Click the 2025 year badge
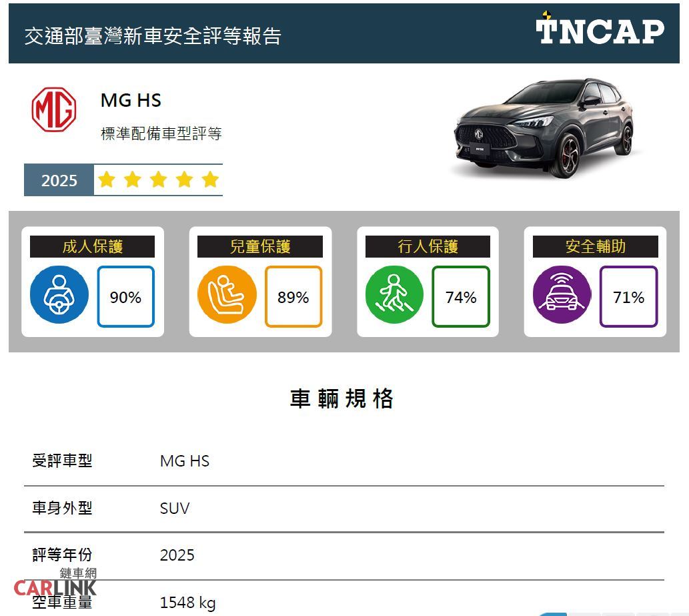689x616 pixels. pos(59,180)
